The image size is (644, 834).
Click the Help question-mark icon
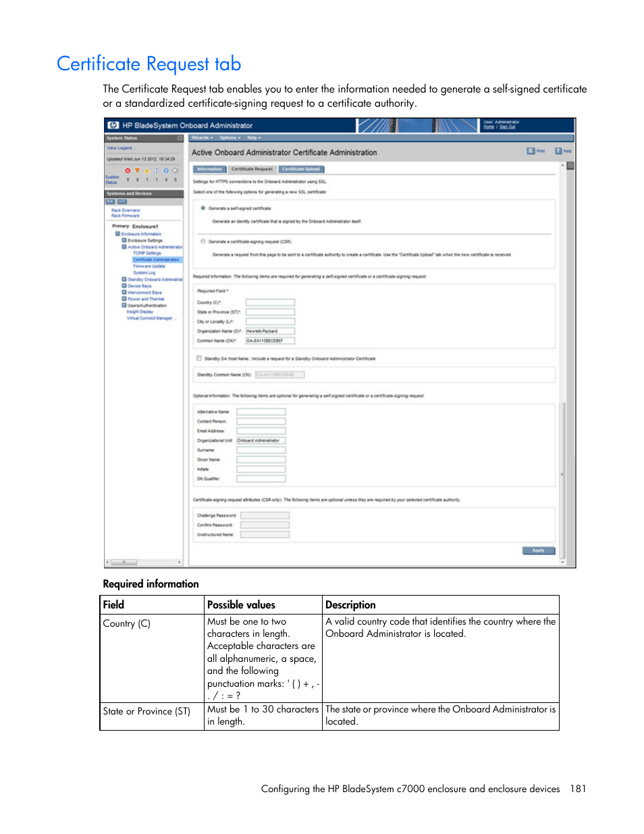[x=559, y=151]
